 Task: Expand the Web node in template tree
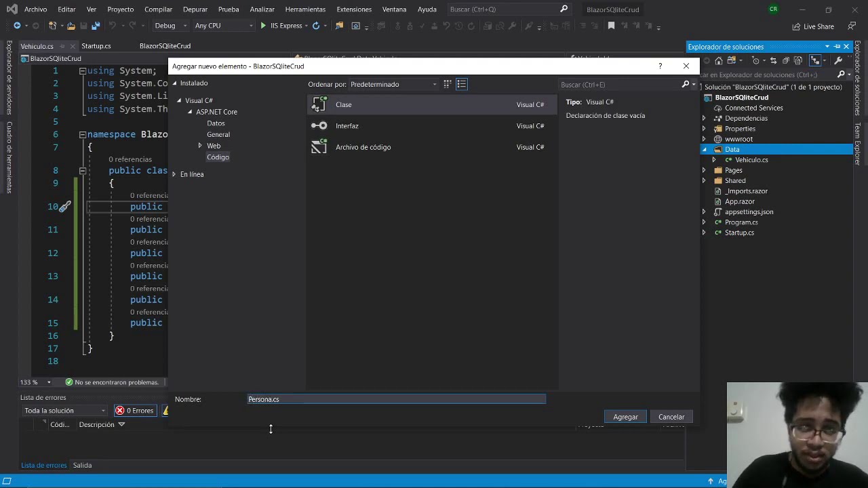[x=200, y=146]
